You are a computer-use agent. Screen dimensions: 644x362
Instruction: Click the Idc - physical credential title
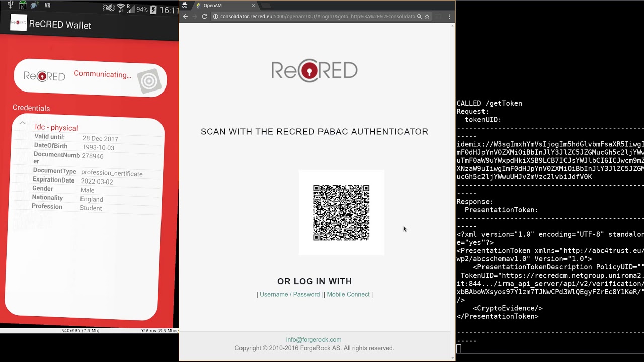(56, 128)
